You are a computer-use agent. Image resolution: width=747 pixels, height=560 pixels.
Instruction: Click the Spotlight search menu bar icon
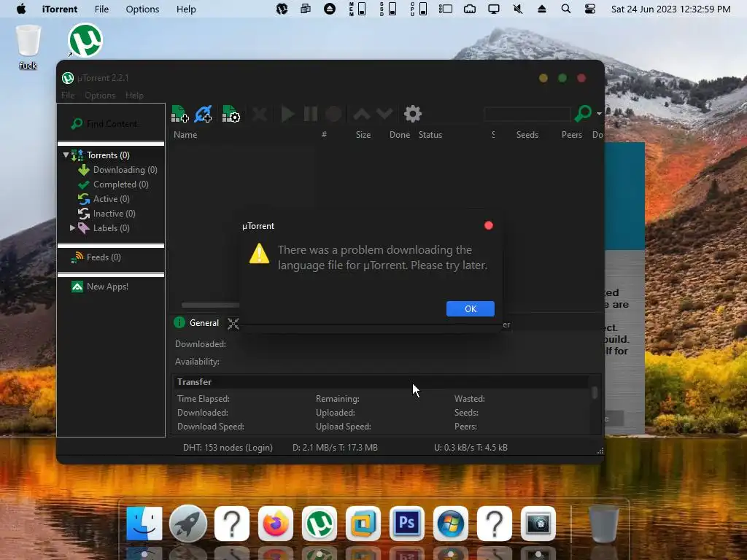pyautogui.click(x=565, y=9)
